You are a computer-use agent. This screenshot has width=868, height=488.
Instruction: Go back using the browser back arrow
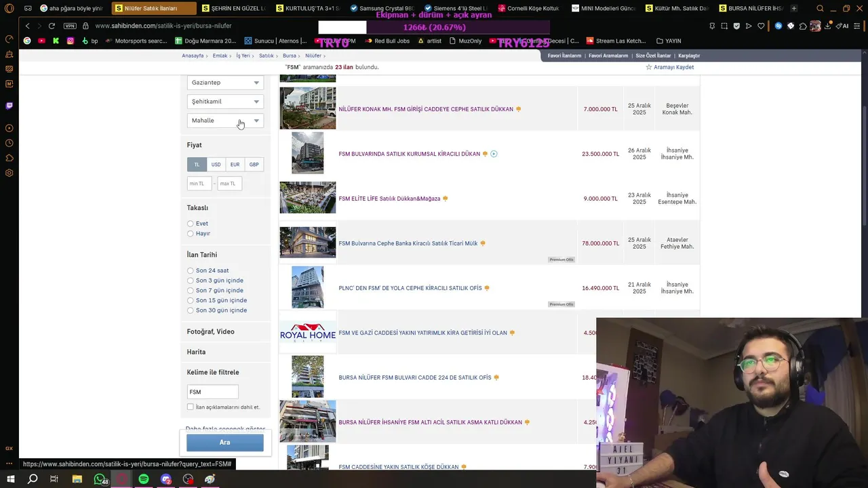[27, 26]
